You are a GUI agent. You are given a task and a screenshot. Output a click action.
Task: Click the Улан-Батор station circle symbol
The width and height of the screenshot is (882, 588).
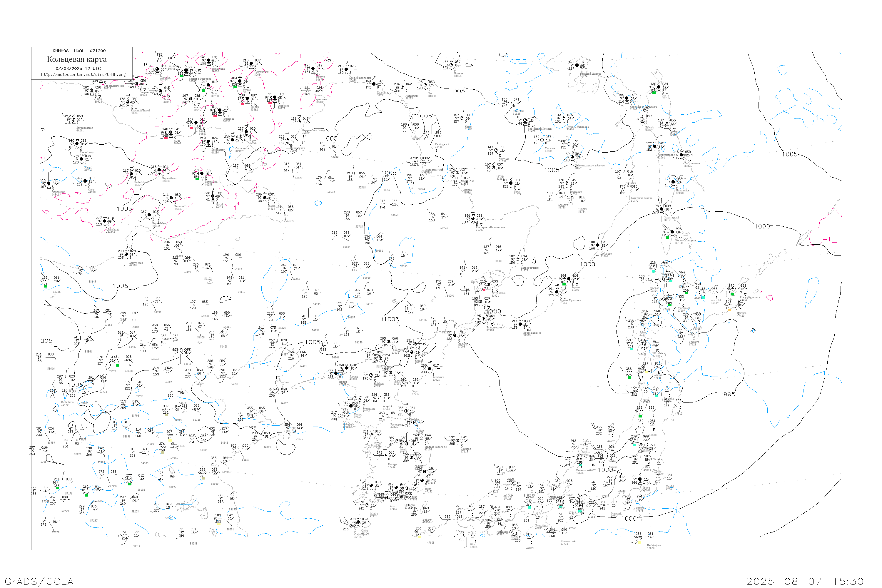click(x=77, y=144)
